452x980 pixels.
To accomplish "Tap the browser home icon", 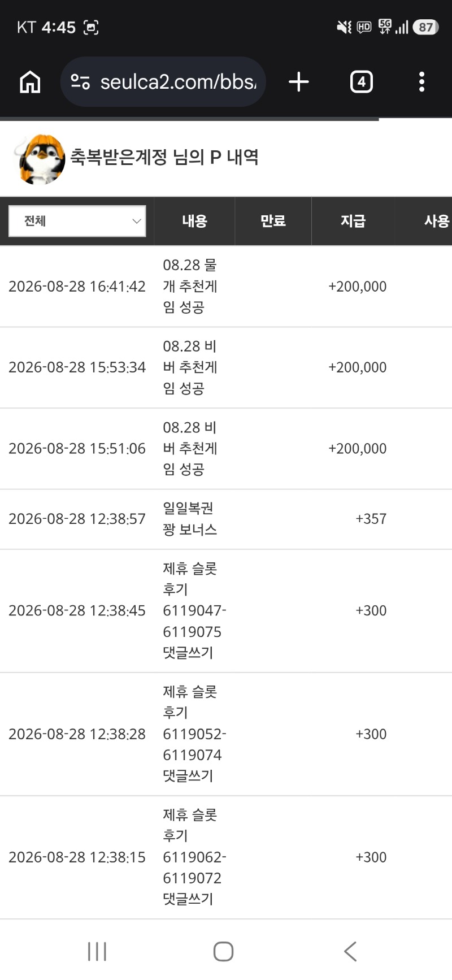I will point(30,82).
